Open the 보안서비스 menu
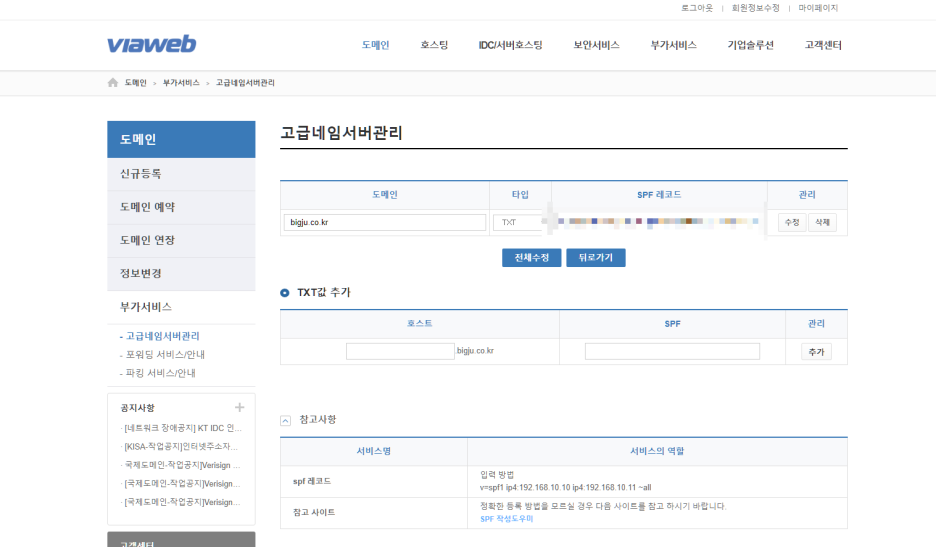 pos(596,45)
